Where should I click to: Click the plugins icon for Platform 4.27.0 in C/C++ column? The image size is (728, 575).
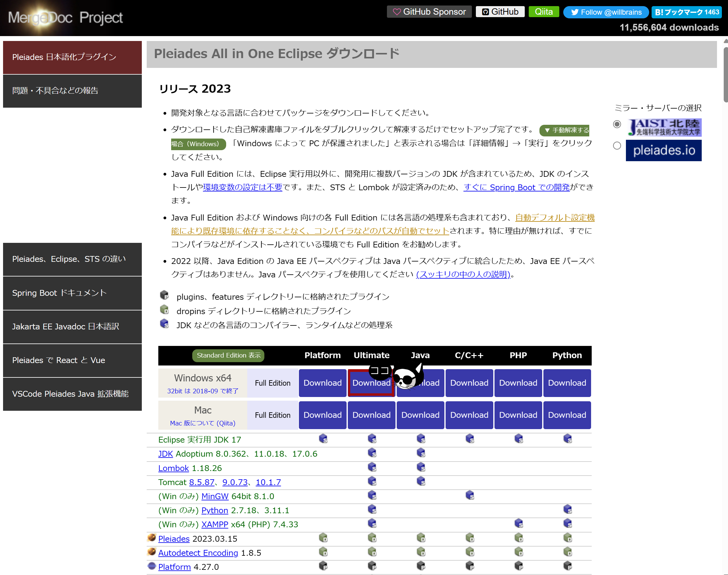point(469,566)
